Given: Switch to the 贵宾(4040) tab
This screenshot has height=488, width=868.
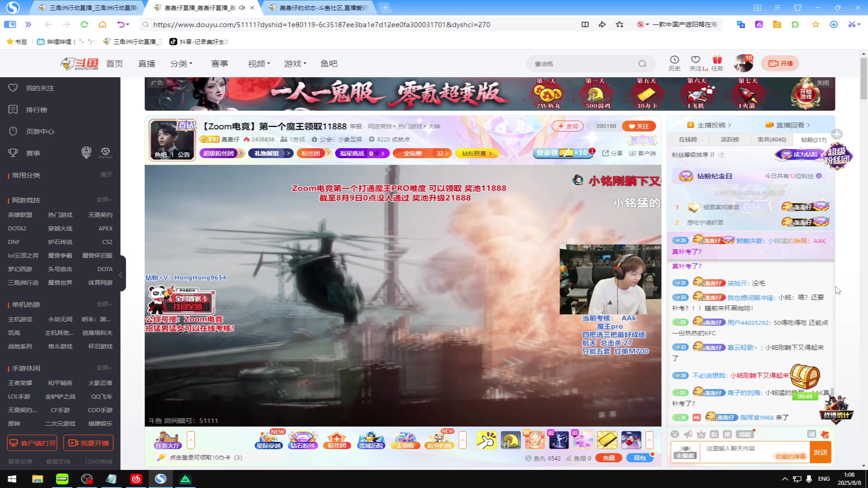Looking at the screenshot, I should tap(772, 140).
